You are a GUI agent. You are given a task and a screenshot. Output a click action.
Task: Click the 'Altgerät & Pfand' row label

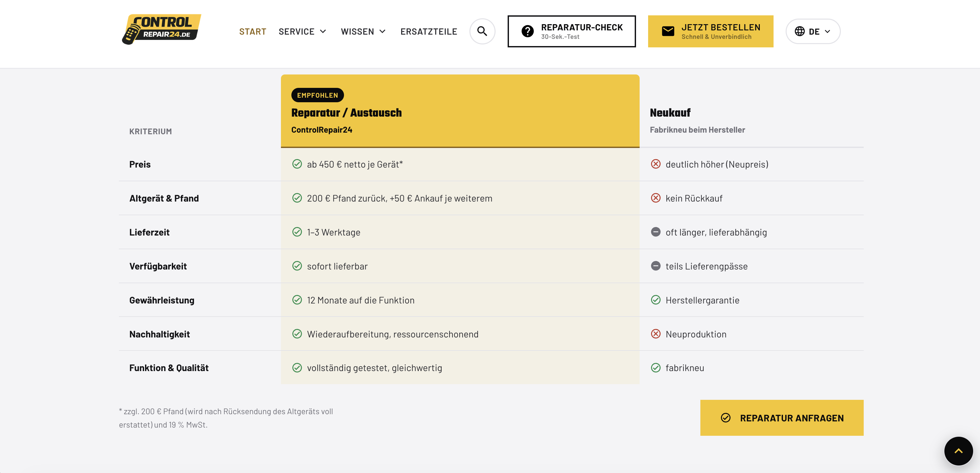click(x=164, y=198)
